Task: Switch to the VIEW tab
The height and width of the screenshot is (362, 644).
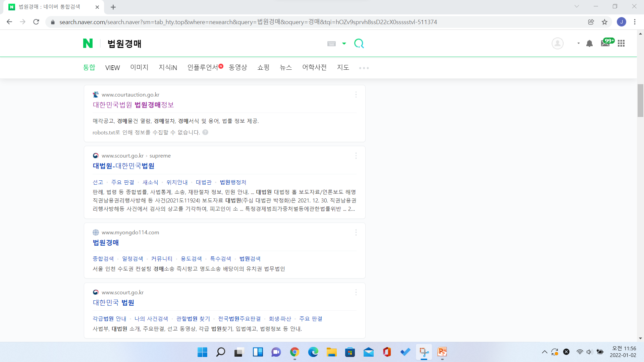Action: 112,68
